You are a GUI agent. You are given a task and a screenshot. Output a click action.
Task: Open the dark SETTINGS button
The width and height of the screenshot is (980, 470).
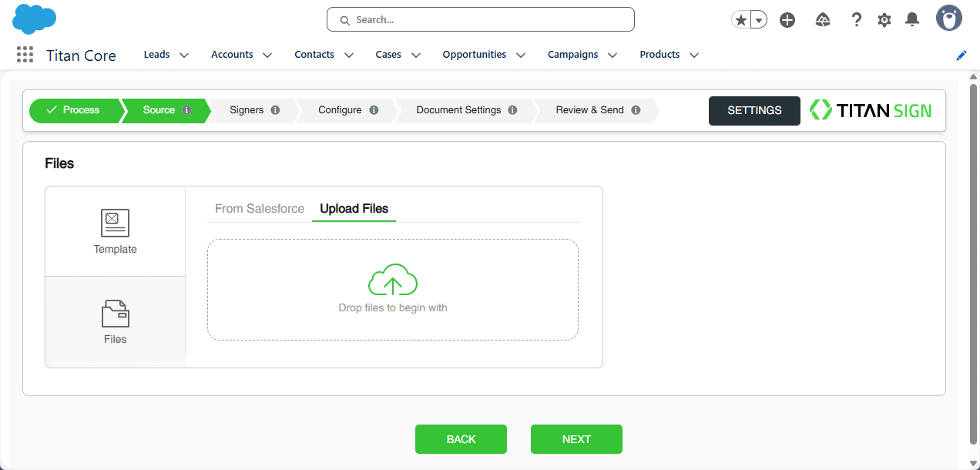[x=754, y=110]
